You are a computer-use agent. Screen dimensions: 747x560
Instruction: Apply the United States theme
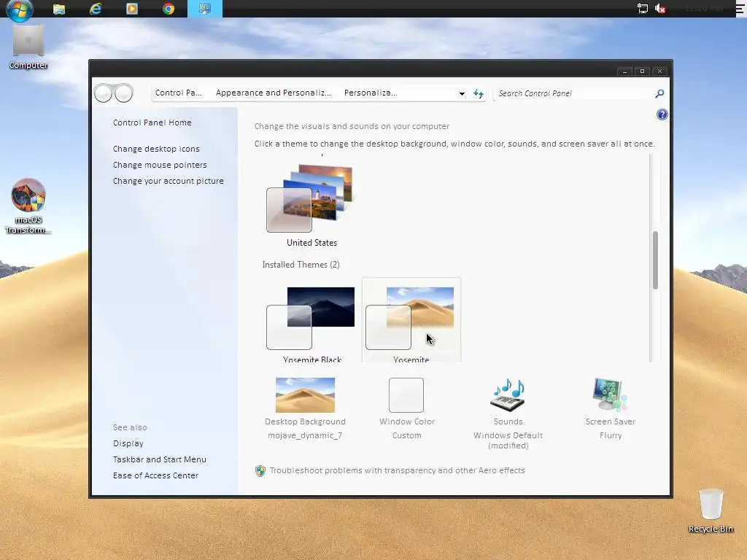[311, 206]
